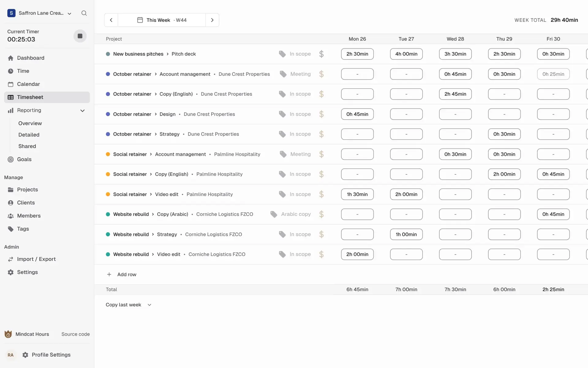588x368 pixels.
Task: Click Arabic copy tag icon
Action: click(x=274, y=214)
